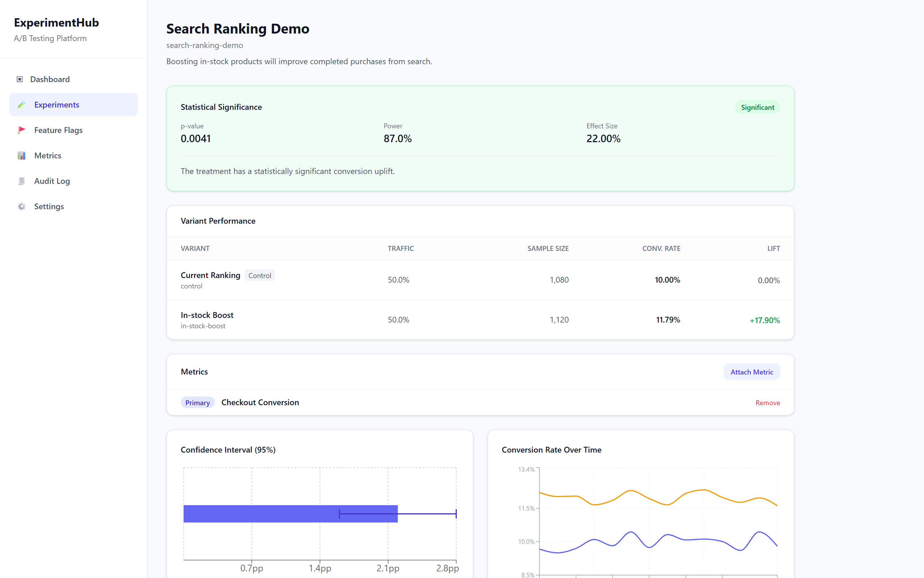924x578 pixels.
Task: Click the Power value 87.0%
Action: pos(398,138)
